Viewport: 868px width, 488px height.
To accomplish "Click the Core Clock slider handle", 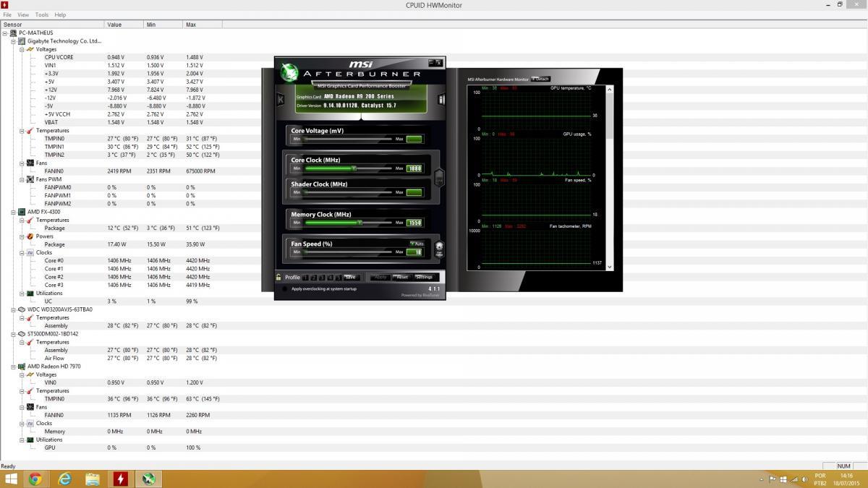I will pyautogui.click(x=354, y=168).
